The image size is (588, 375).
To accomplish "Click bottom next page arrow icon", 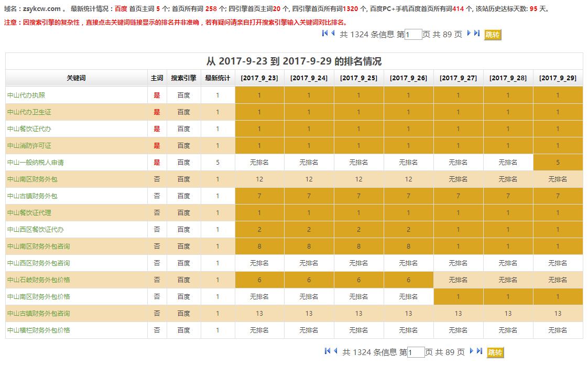I will click(x=472, y=351).
